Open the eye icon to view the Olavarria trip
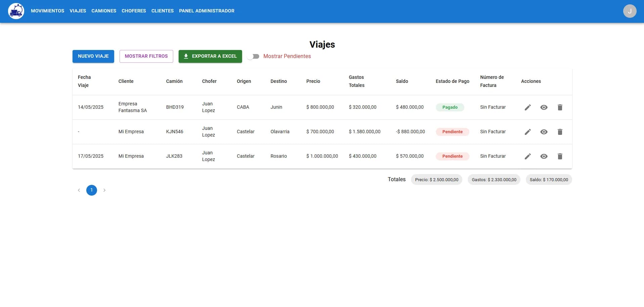This screenshot has height=307, width=644. click(x=544, y=132)
